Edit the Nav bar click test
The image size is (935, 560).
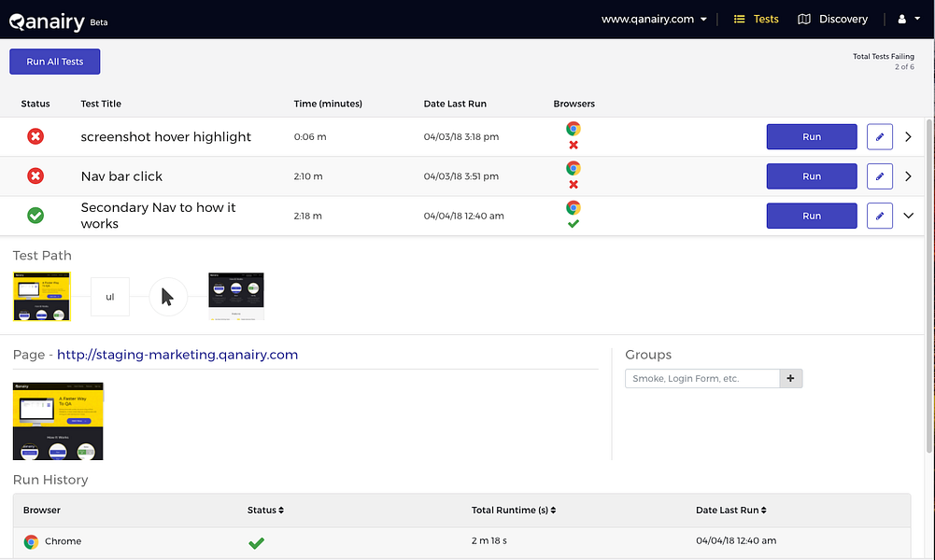tap(880, 176)
